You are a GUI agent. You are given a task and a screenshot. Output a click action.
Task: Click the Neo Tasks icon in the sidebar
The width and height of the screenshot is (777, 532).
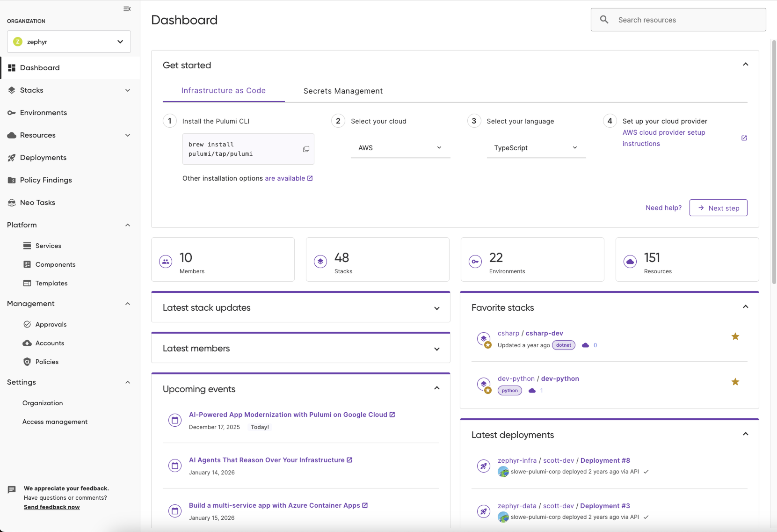click(12, 203)
